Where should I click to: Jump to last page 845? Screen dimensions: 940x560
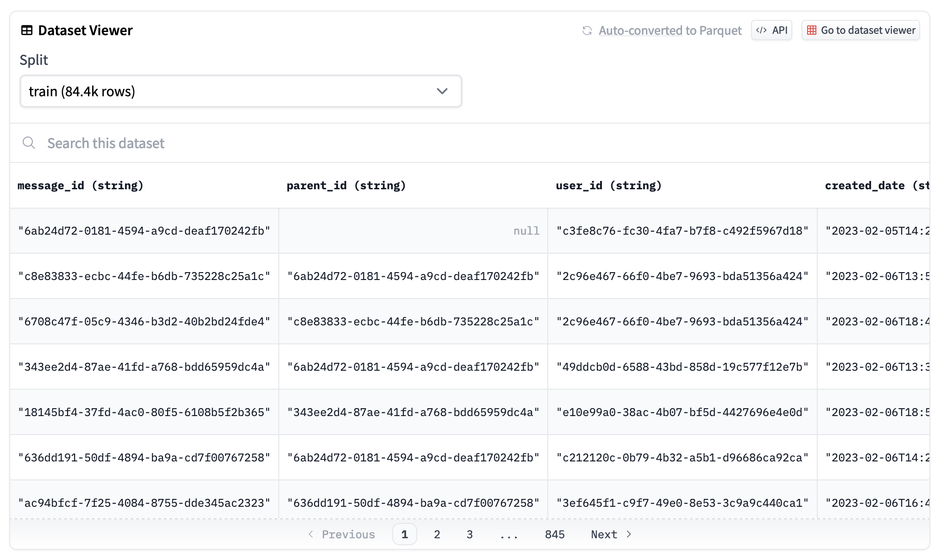(554, 535)
